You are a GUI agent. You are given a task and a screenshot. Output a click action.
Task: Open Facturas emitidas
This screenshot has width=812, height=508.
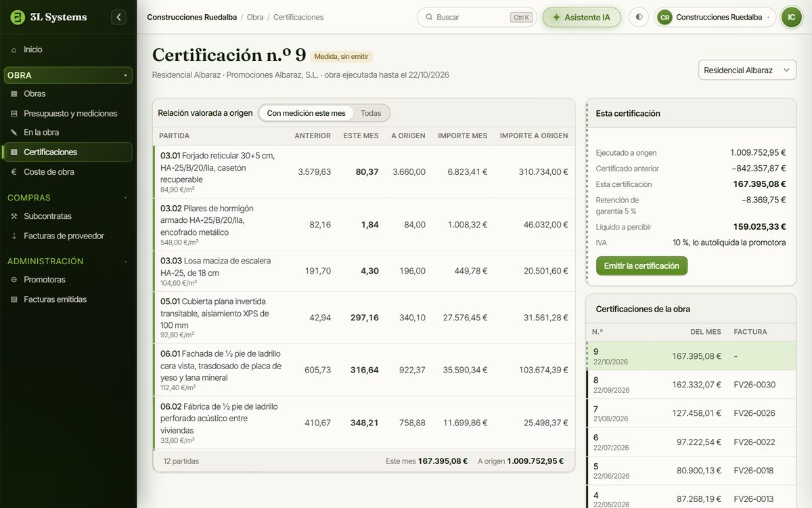[x=68, y=299]
